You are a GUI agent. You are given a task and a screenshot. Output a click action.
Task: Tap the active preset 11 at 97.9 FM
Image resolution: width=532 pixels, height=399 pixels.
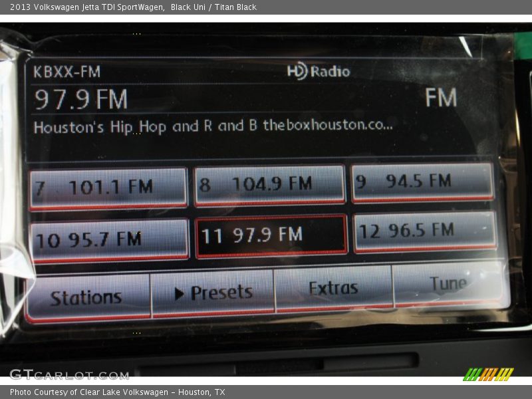(x=271, y=235)
